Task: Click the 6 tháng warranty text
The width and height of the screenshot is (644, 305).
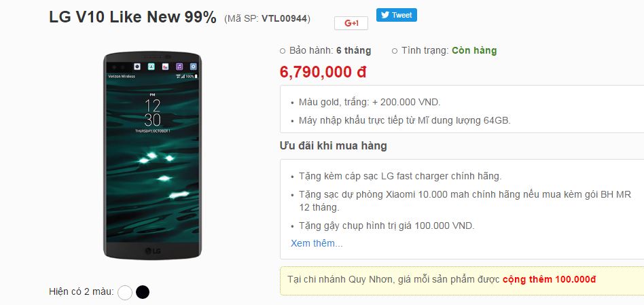Action: point(354,50)
